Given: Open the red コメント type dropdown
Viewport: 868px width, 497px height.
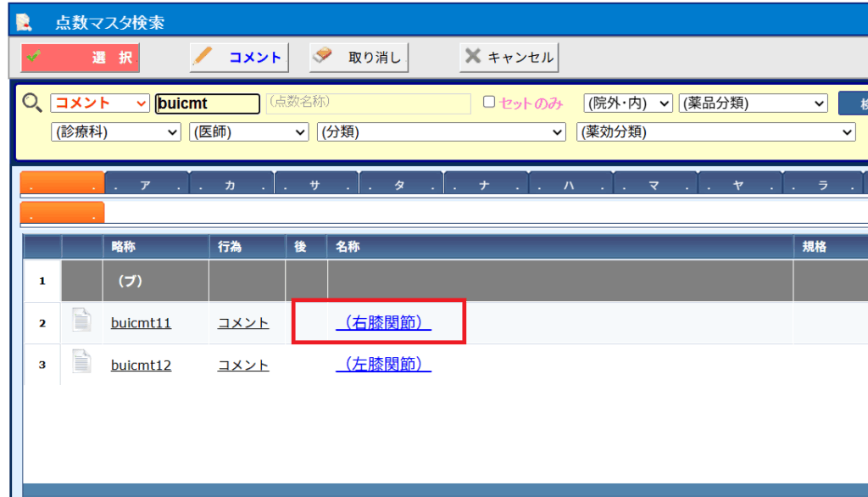Looking at the screenshot, I should click(x=100, y=103).
